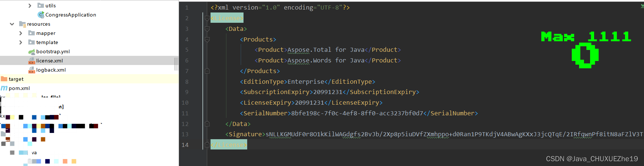This screenshot has width=644, height=166.
Task: Click the opening Data tag
Action: click(x=236, y=29)
